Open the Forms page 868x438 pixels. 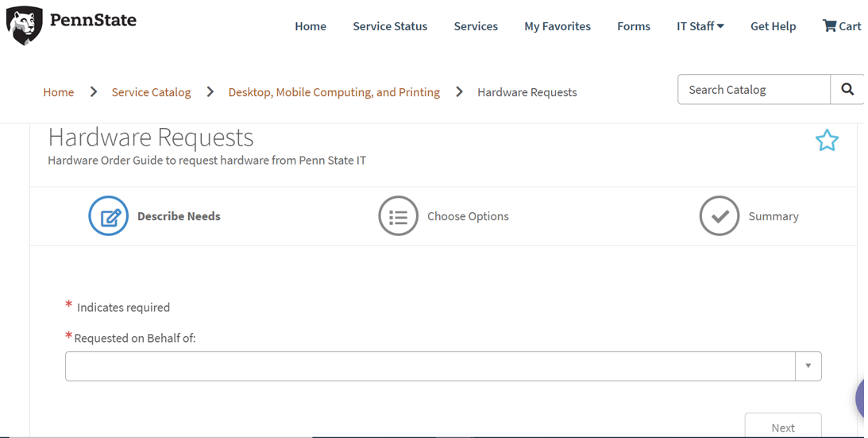[x=633, y=26]
